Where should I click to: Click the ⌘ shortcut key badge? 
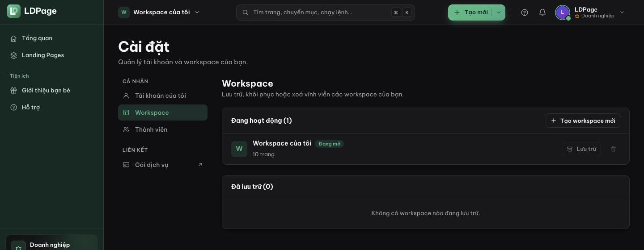(x=396, y=12)
